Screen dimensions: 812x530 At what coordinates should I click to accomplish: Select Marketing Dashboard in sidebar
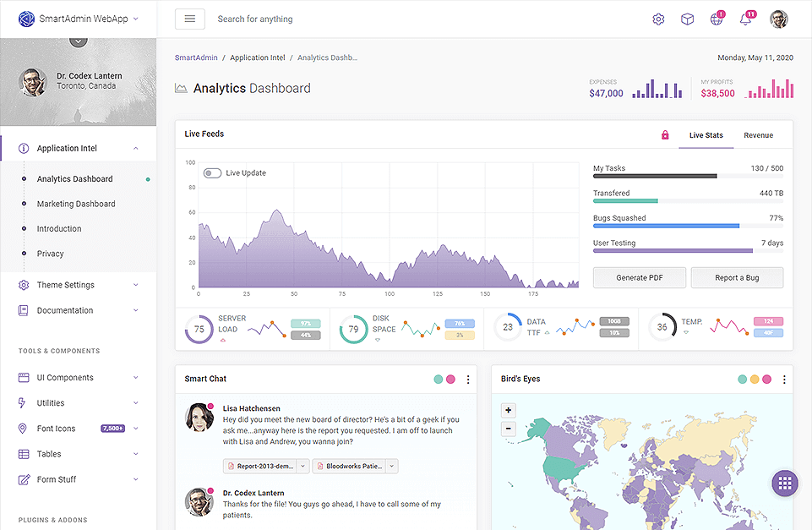click(x=76, y=204)
